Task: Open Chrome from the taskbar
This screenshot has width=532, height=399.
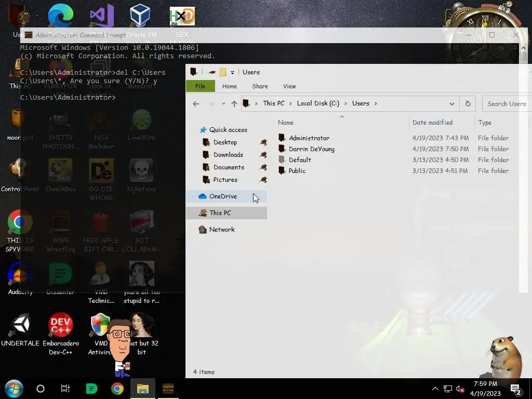Action: 117,389
